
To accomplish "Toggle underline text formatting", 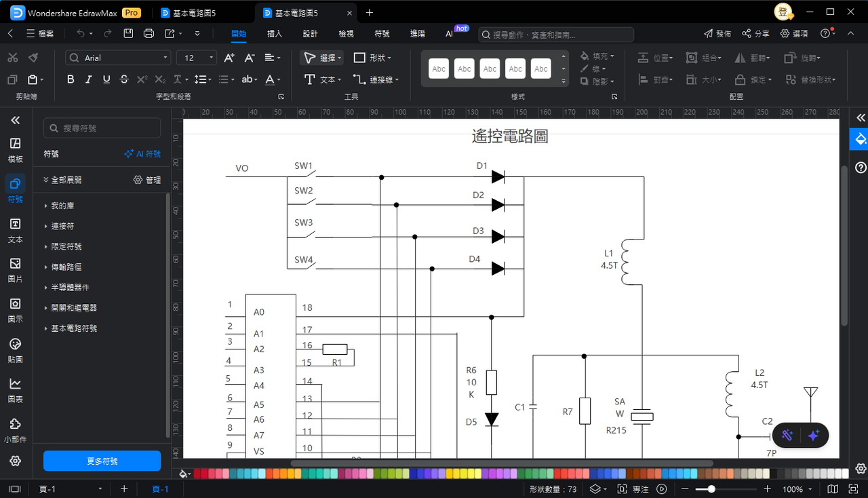I will pos(106,79).
